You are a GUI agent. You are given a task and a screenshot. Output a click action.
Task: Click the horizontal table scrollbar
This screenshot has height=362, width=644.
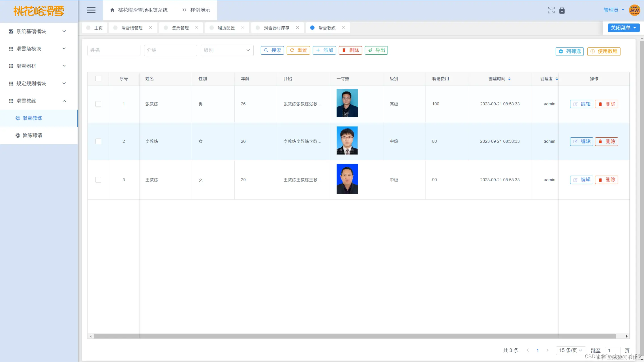point(354,336)
